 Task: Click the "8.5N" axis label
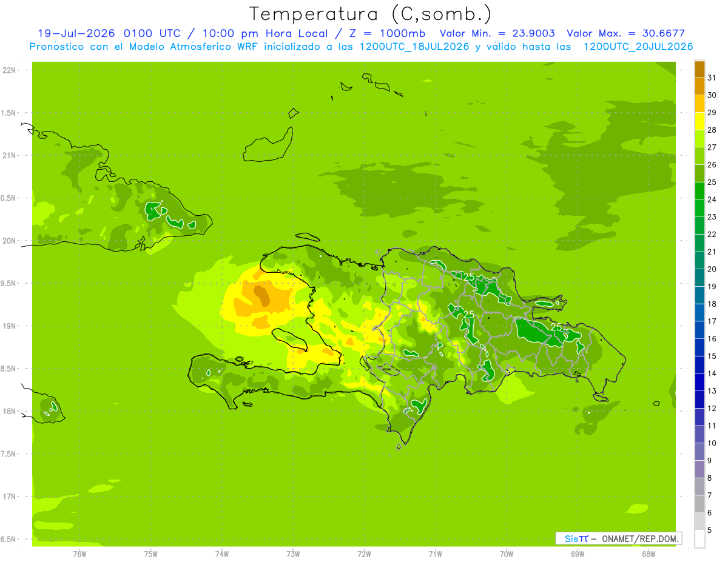click(x=8, y=369)
